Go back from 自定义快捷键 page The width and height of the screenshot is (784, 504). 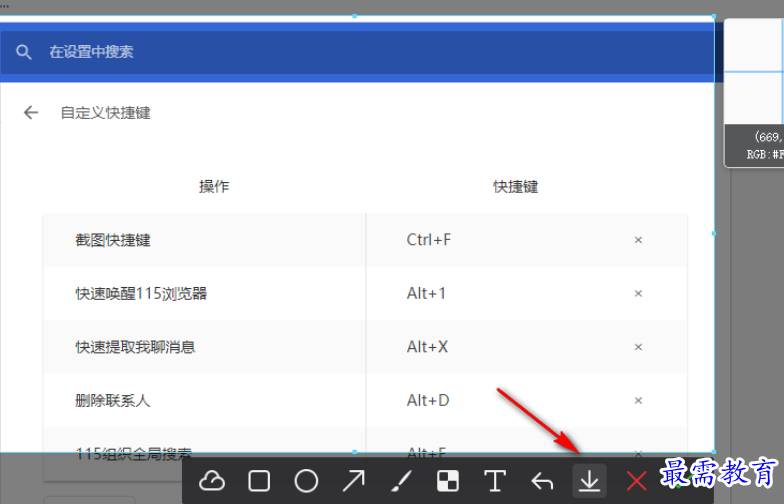point(31,112)
